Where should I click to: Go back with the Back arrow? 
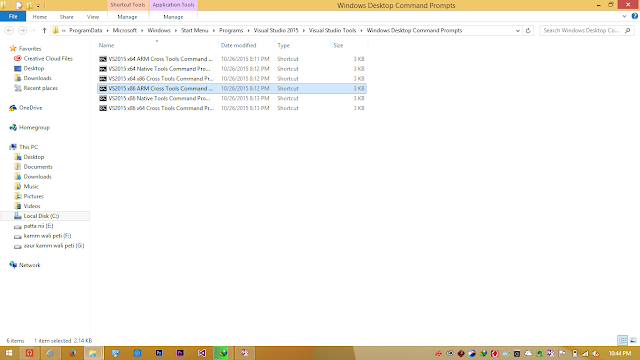click(x=9, y=31)
